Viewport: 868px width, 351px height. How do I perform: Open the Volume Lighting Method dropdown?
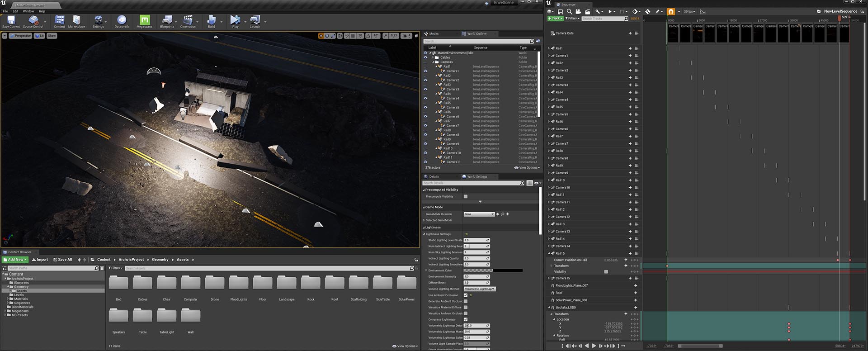point(480,289)
